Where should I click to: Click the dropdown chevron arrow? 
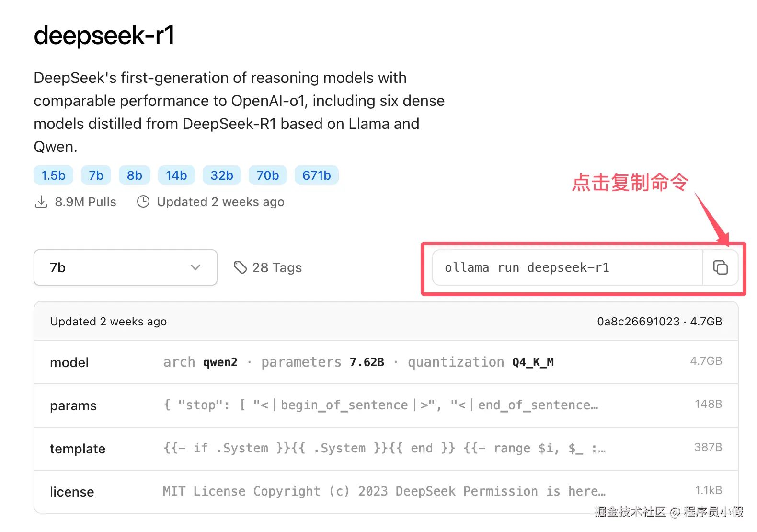point(195,267)
